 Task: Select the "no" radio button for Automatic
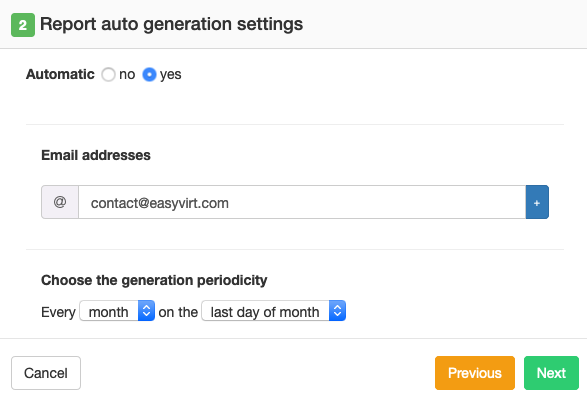pyautogui.click(x=108, y=75)
